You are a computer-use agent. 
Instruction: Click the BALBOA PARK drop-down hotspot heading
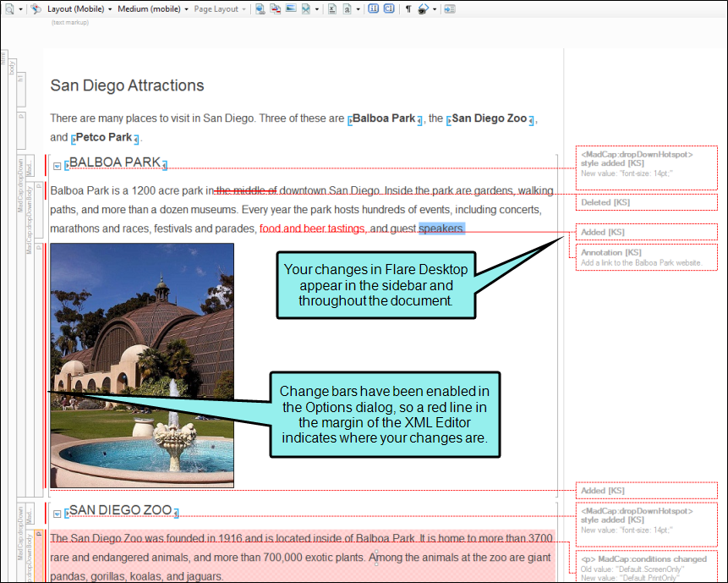click(115, 162)
